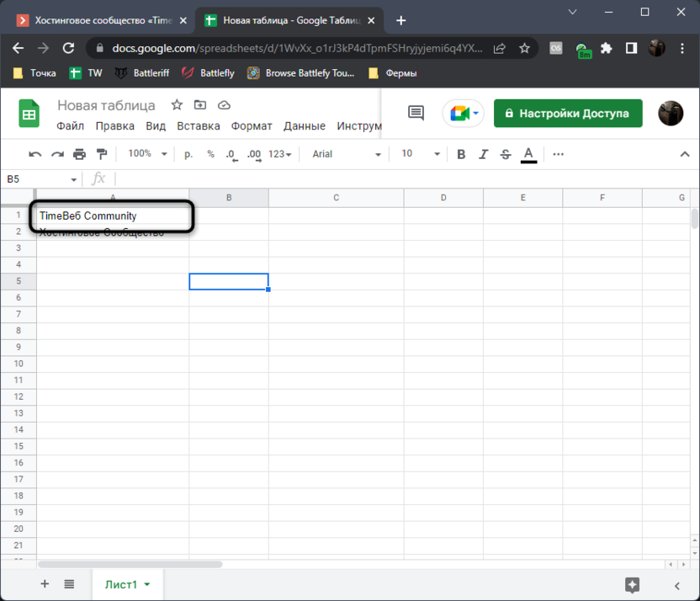Open the 100% zoom dropdown
Image resolution: width=700 pixels, height=601 pixels.
[147, 154]
